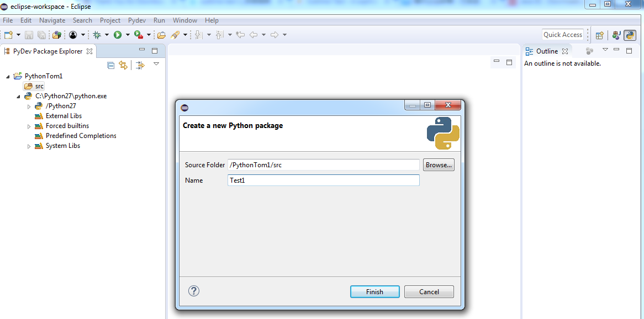Select the src folder
644x319 pixels.
34,86
